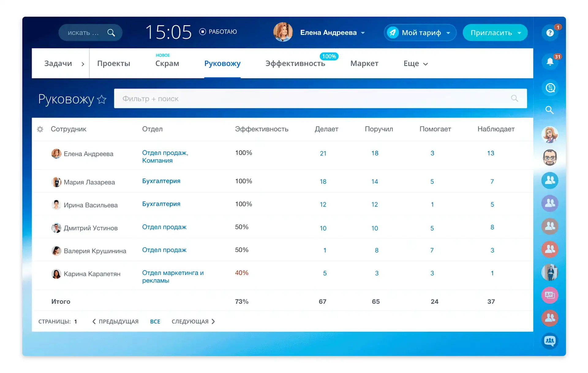588x373 pixels.
Task: Open notifications bell icon
Action: (550, 62)
